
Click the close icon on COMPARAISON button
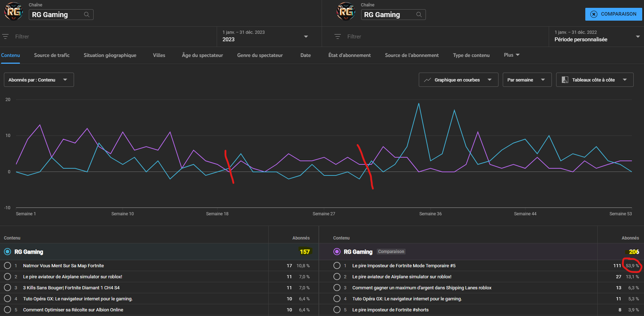pyautogui.click(x=594, y=14)
